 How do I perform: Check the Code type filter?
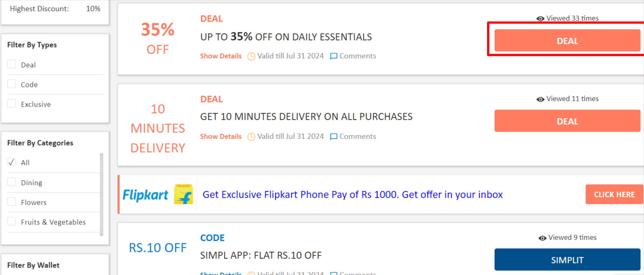(x=12, y=84)
